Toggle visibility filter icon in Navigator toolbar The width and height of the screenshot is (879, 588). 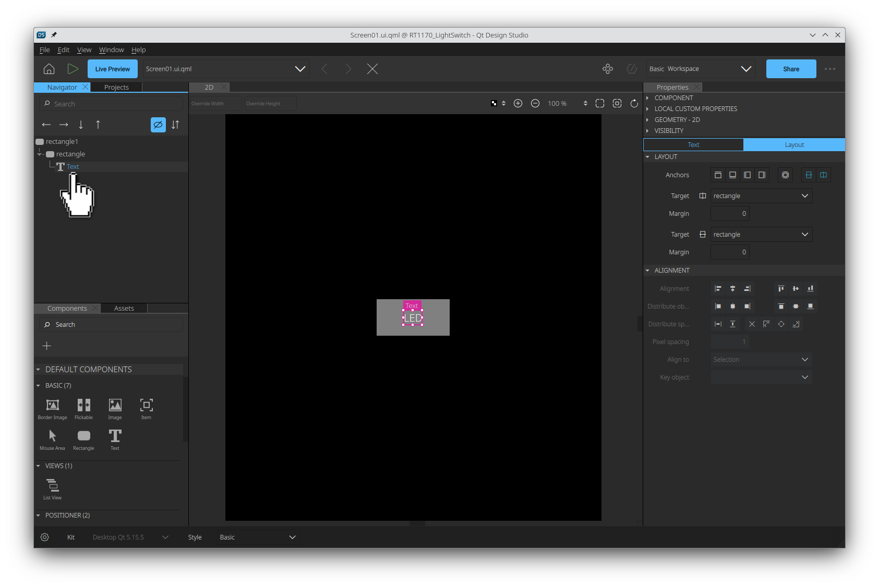tap(158, 125)
